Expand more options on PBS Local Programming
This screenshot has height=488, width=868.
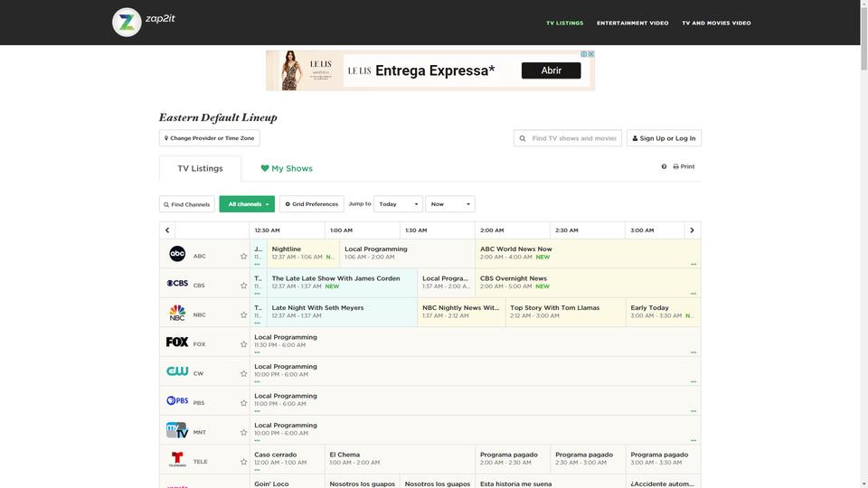[693, 411]
